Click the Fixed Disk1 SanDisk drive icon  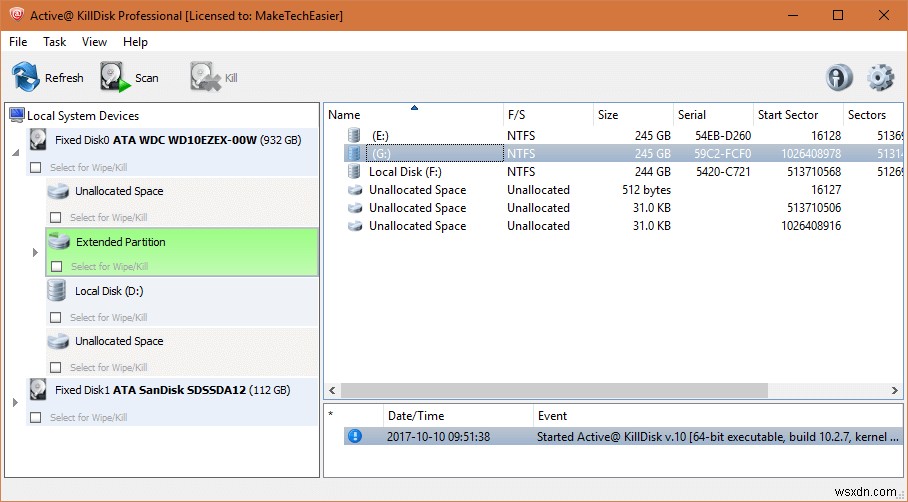pyautogui.click(x=38, y=390)
